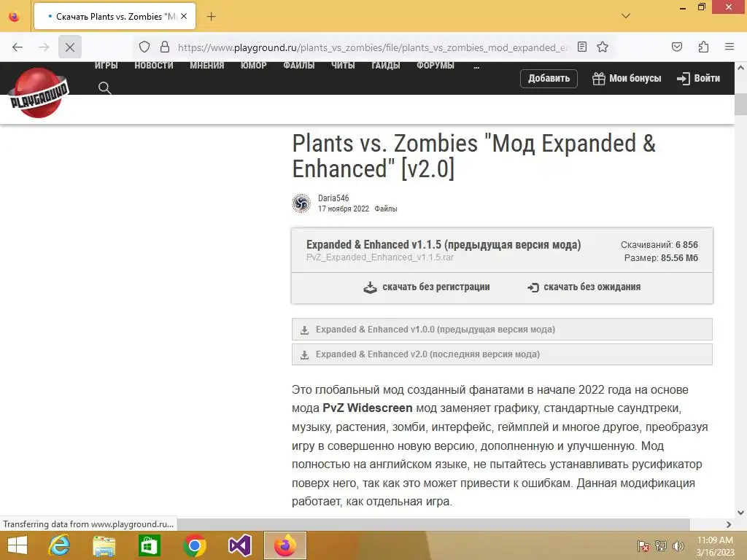Click the URL address bar field
The height and width of the screenshot is (560, 747).
click(373, 47)
